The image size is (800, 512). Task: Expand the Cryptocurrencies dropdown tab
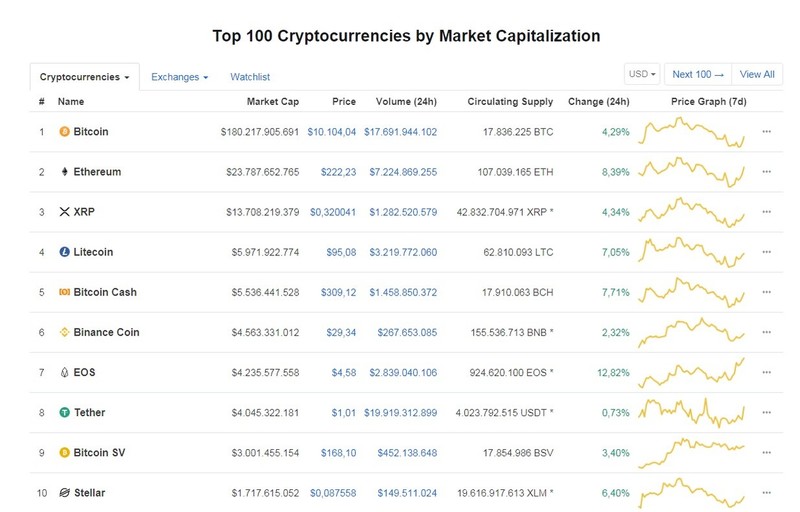85,77
